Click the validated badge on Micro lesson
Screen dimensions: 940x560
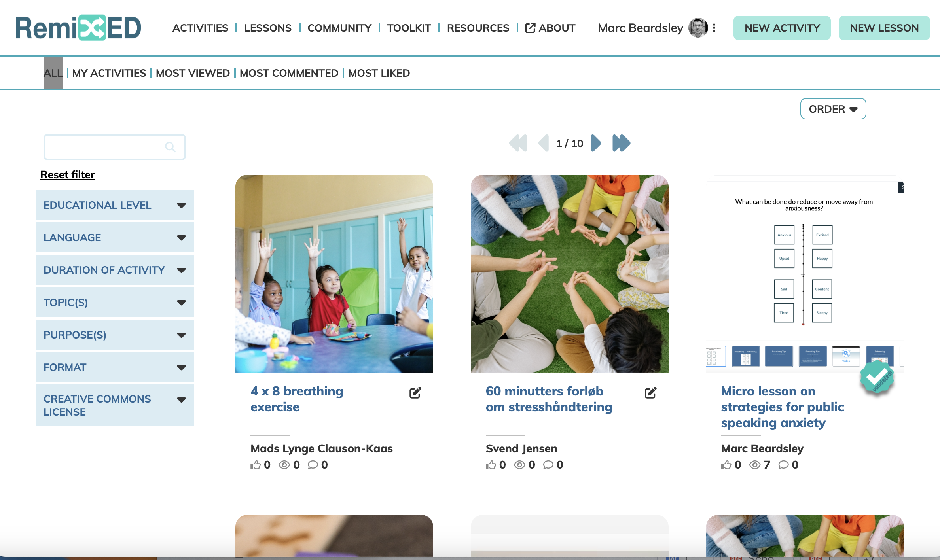pos(877,377)
